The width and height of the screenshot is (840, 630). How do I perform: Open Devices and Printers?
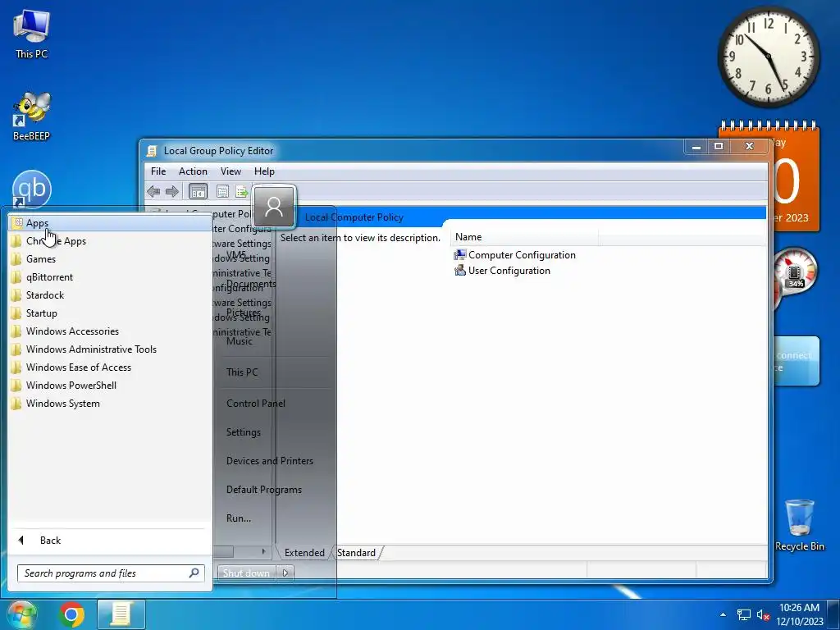click(269, 461)
